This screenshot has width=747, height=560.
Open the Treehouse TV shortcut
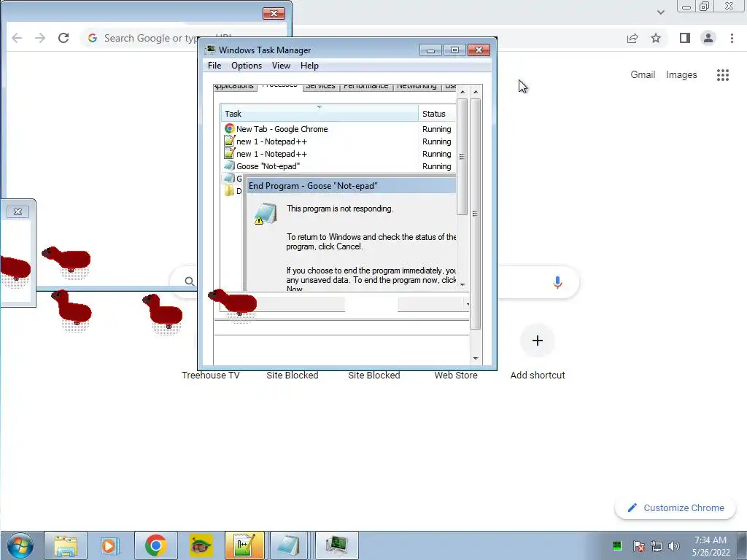coord(211,376)
